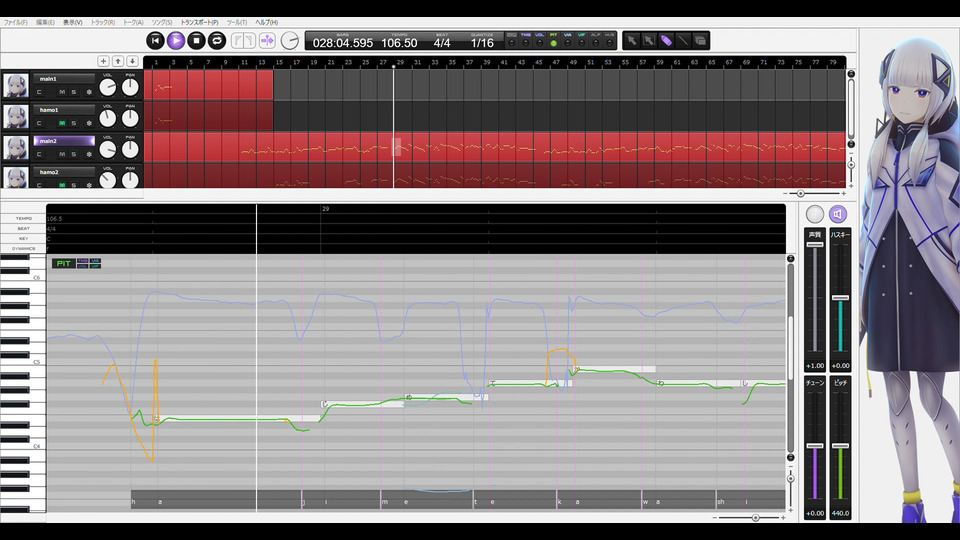The width and height of the screenshot is (960, 540).
Task: Click the ハスキー husky slider
Action: 841,300
